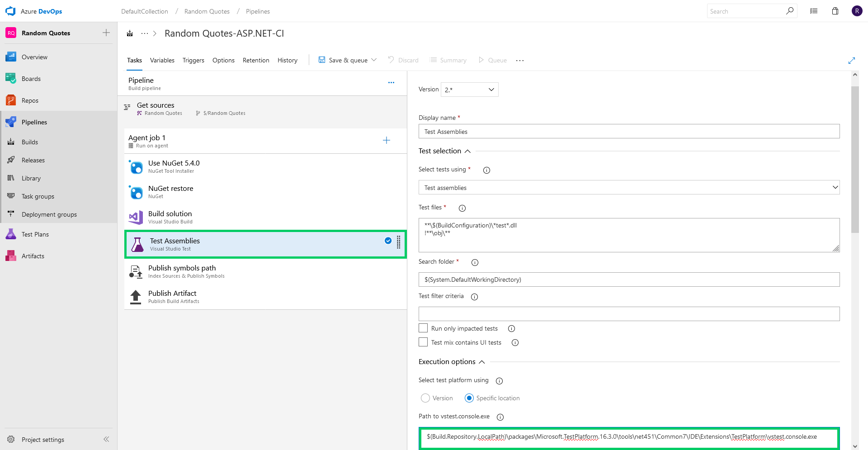Show info for Select tests using
This screenshot has width=868, height=450.
[x=486, y=170]
